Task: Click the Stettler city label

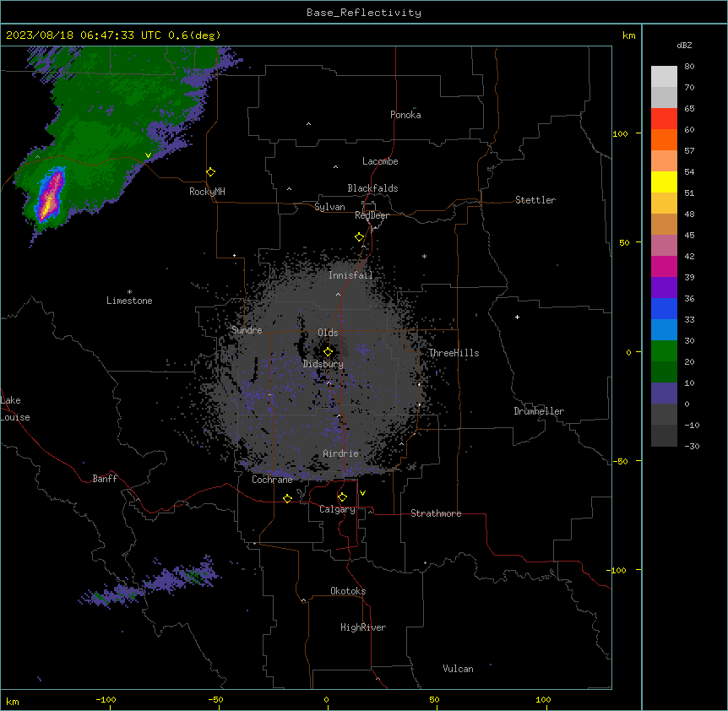Action: 535,200
